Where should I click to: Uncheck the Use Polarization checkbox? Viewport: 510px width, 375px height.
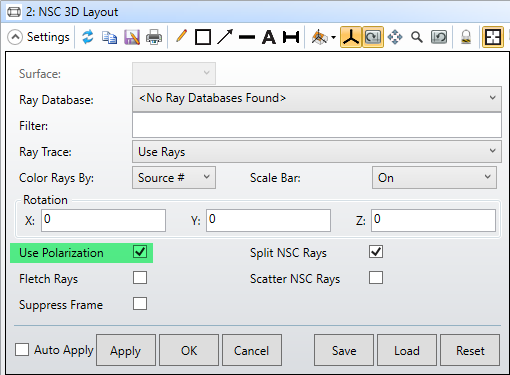140,252
